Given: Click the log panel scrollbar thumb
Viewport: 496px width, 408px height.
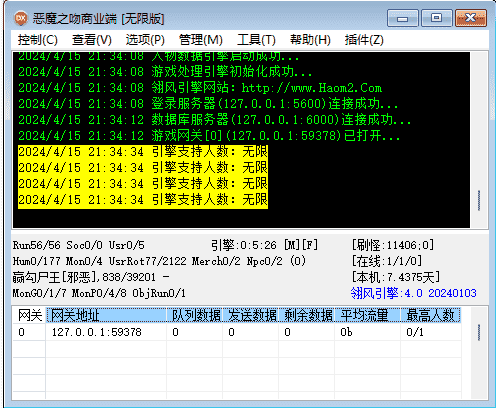Looking at the screenshot, I should pos(479,200).
